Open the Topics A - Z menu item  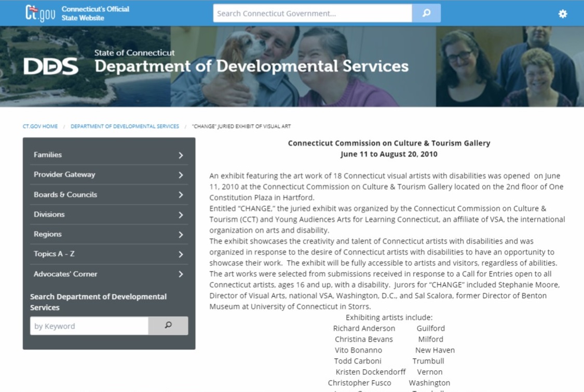pyautogui.click(x=54, y=254)
